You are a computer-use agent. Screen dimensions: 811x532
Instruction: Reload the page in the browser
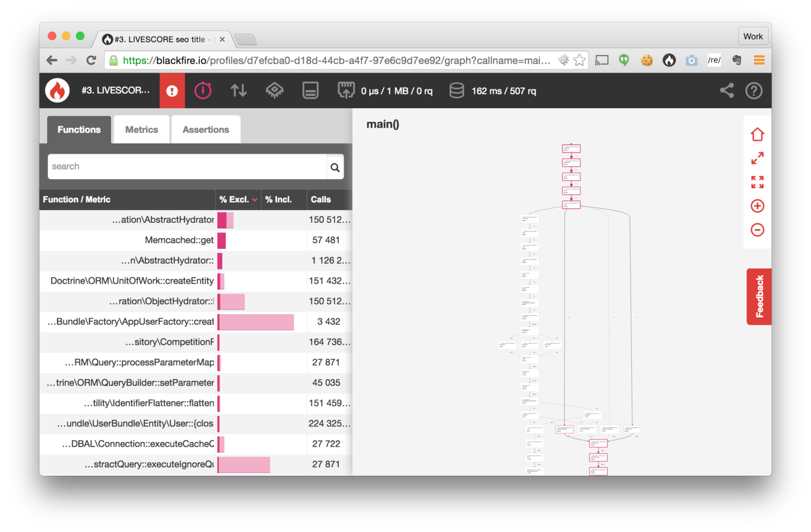pos(91,60)
